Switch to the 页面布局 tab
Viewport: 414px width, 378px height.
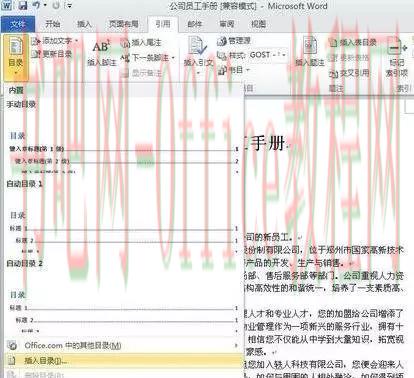point(123,24)
